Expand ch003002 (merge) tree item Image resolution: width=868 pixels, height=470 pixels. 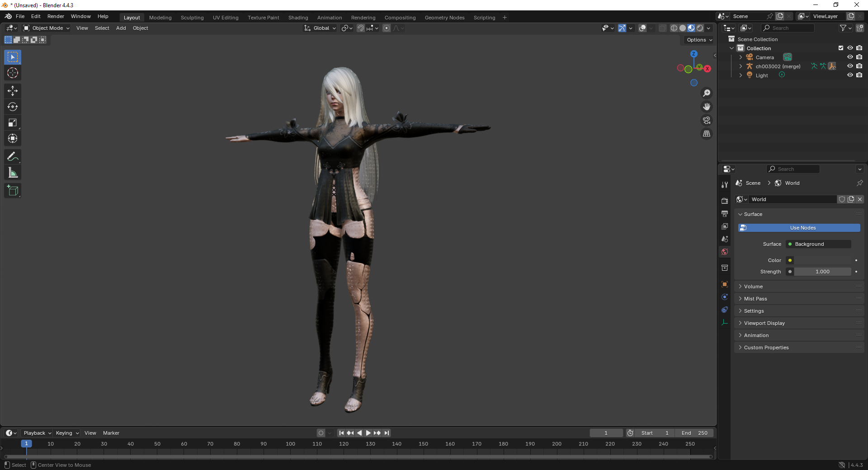coord(741,66)
